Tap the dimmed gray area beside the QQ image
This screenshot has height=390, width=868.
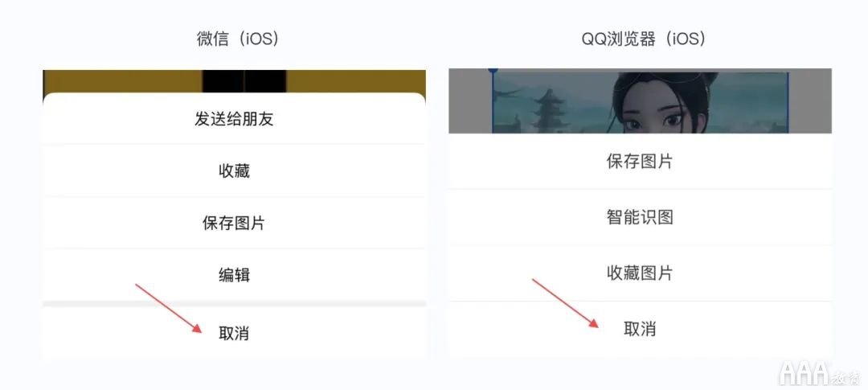pos(470,101)
